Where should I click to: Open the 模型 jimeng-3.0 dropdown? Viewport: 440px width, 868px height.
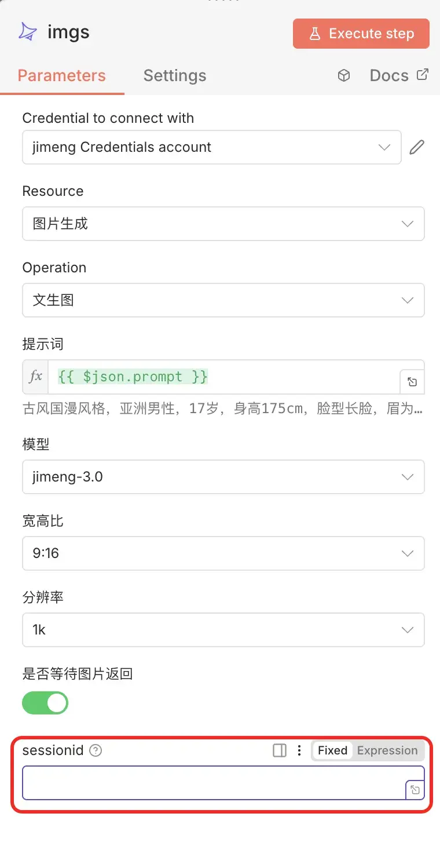223,477
